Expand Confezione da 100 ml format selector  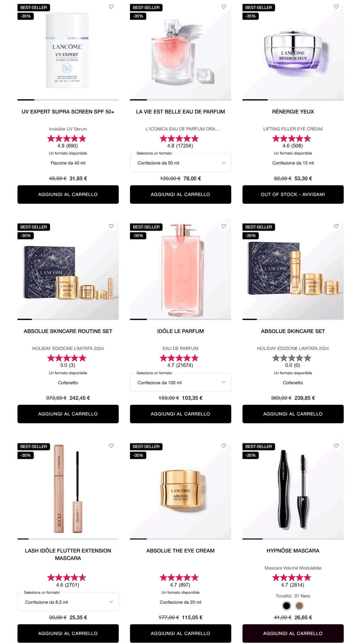pos(181,382)
